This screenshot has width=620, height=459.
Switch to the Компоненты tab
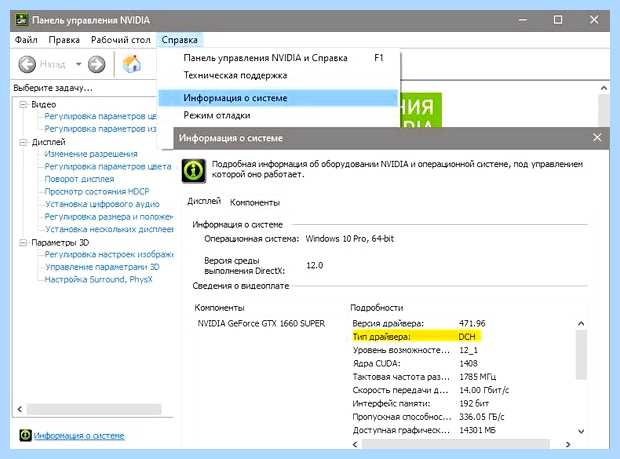(x=255, y=202)
